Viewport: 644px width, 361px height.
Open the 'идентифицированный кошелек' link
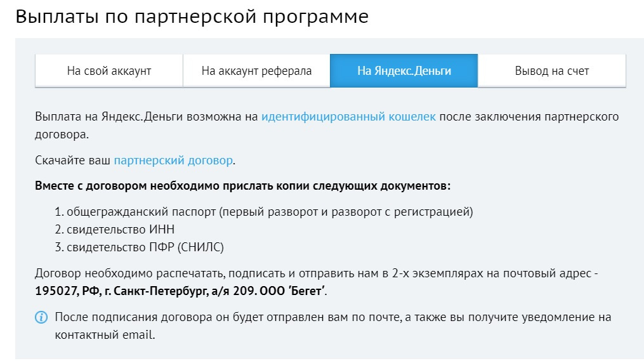click(348, 117)
